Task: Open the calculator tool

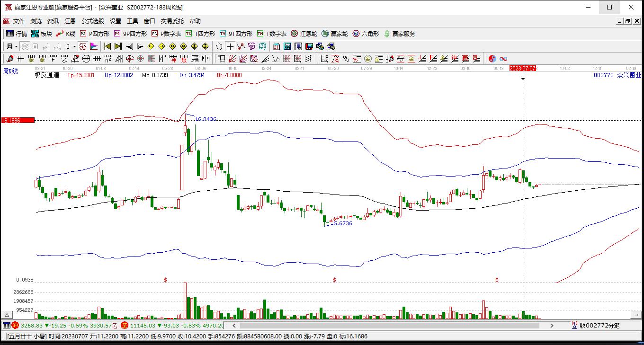Action: coord(287,46)
